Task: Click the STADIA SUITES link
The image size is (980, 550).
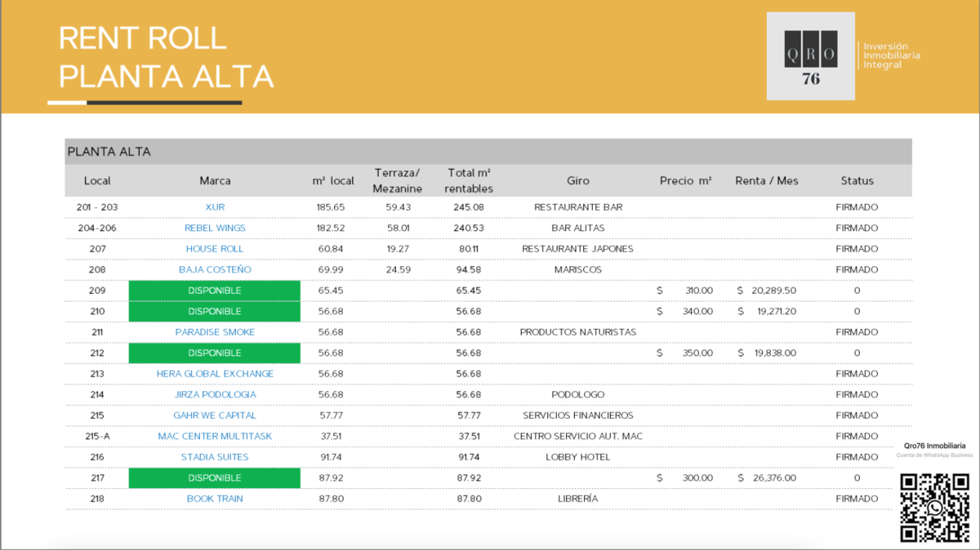Action: (215, 457)
